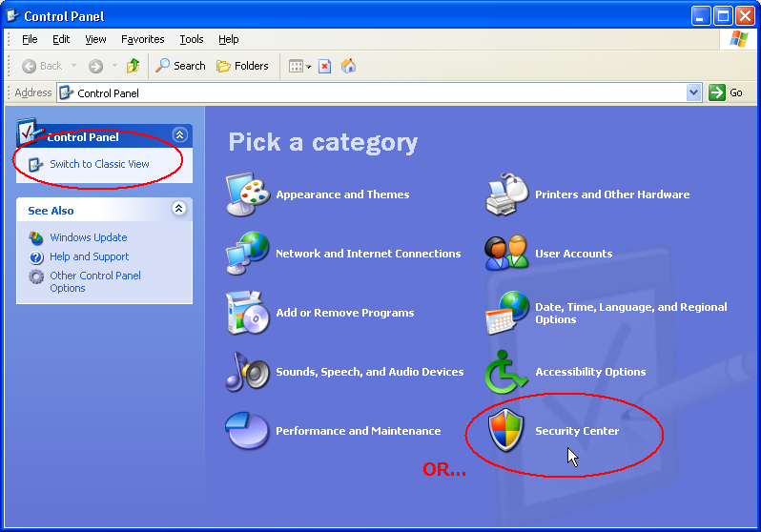Click the title bar Control Panel icon

pyautogui.click(x=13, y=16)
